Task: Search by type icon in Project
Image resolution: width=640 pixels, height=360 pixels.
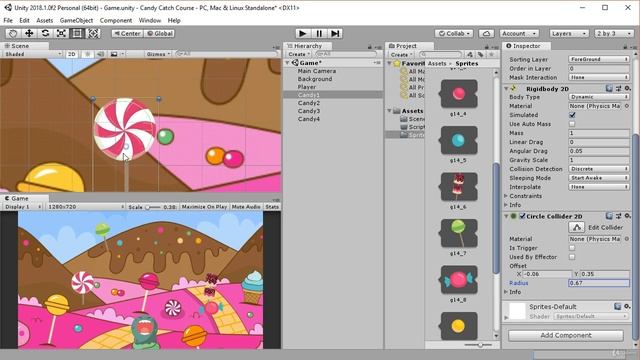Action: [470, 54]
